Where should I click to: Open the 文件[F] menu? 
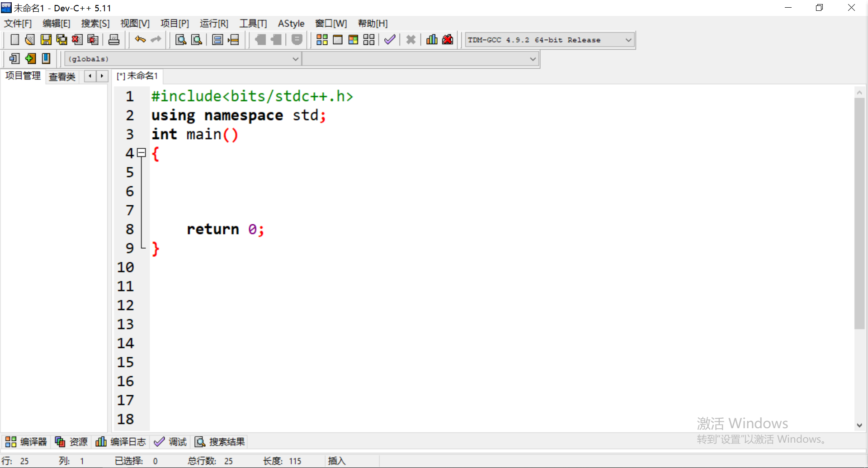(18, 24)
